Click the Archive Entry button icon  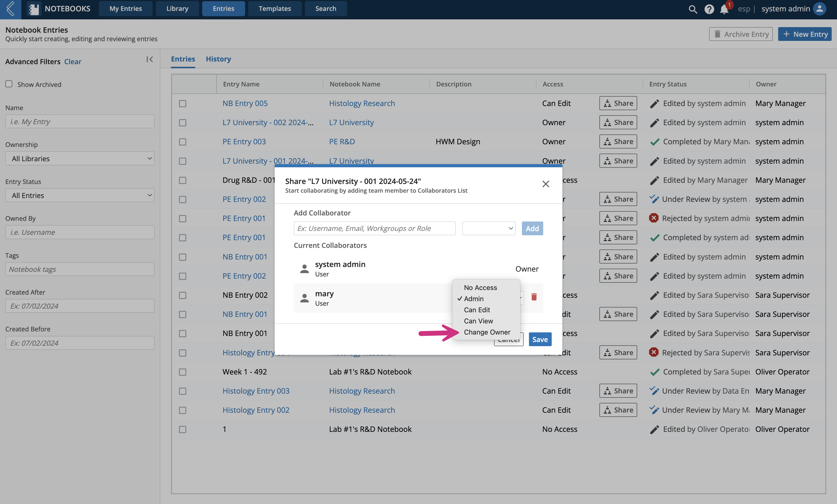[717, 33]
